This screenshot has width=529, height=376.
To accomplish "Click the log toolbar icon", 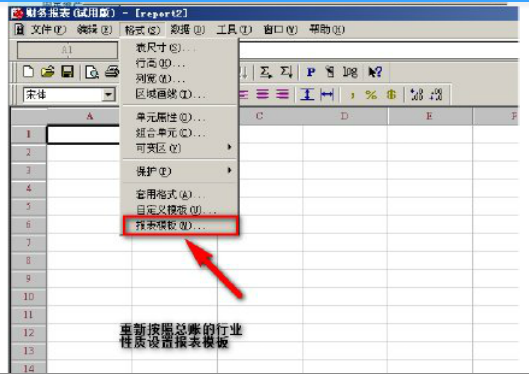I will [x=350, y=72].
